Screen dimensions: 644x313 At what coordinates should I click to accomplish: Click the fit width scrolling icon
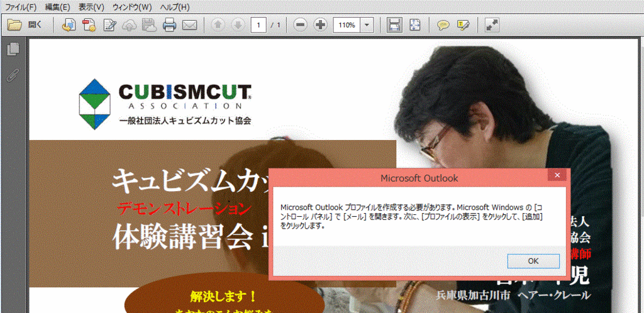394,25
